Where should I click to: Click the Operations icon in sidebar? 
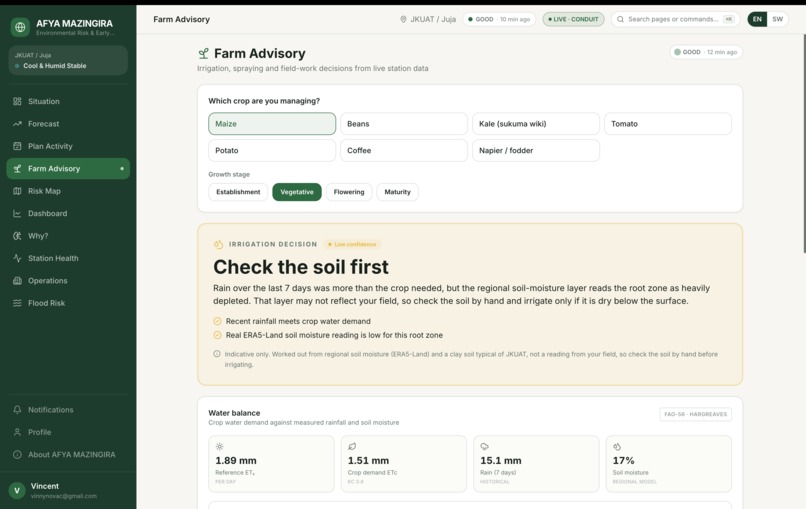(x=17, y=281)
